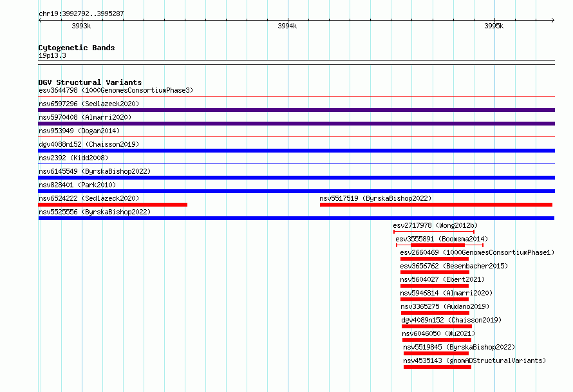Select the nsv5946814 red variant bar

click(x=435, y=299)
